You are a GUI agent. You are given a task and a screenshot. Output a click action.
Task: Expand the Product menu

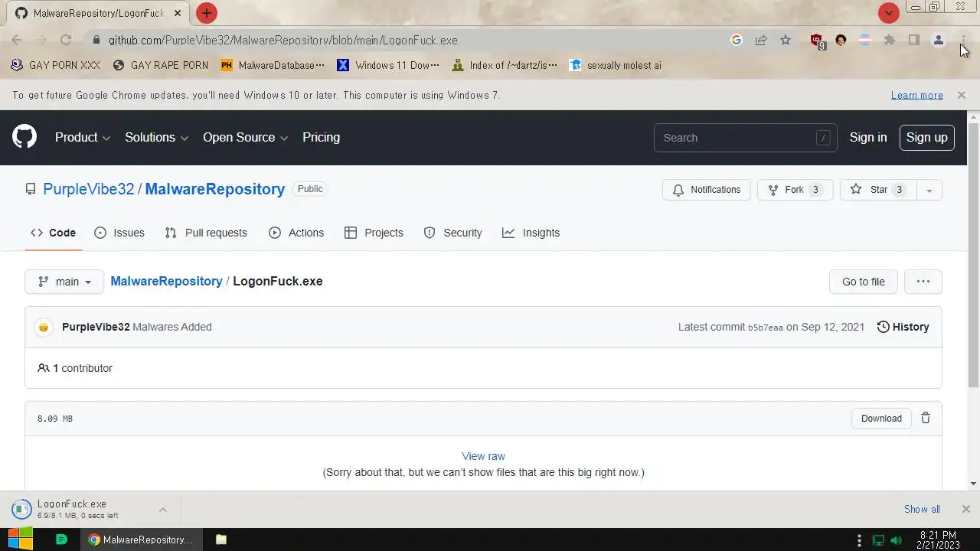83,138
